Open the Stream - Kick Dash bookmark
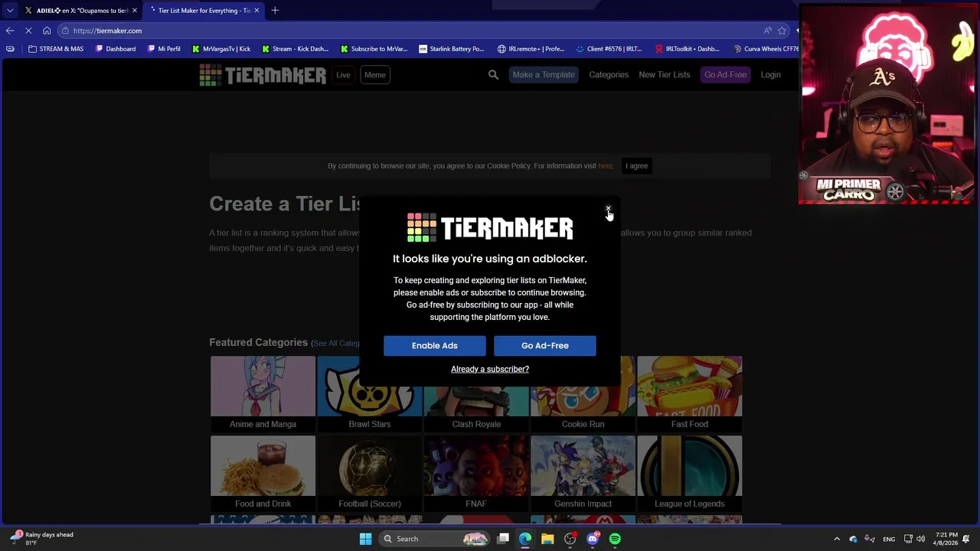This screenshot has width=980, height=551. [295, 49]
